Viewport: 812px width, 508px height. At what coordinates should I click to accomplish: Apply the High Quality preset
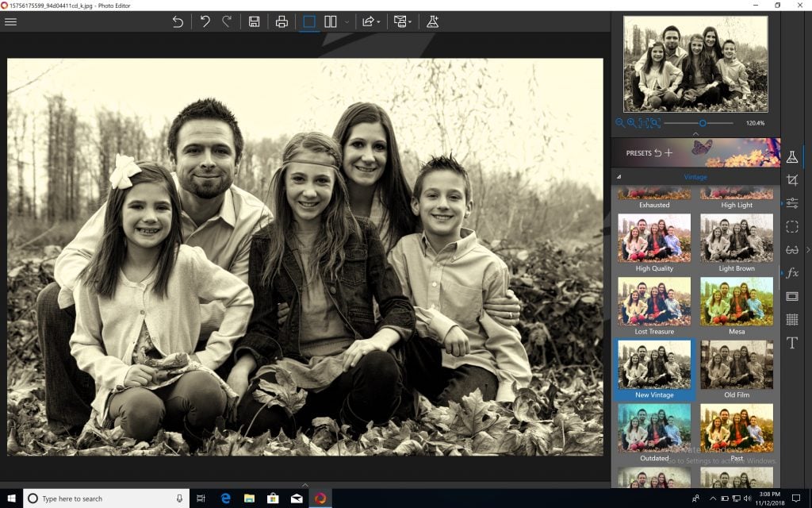[654, 243]
